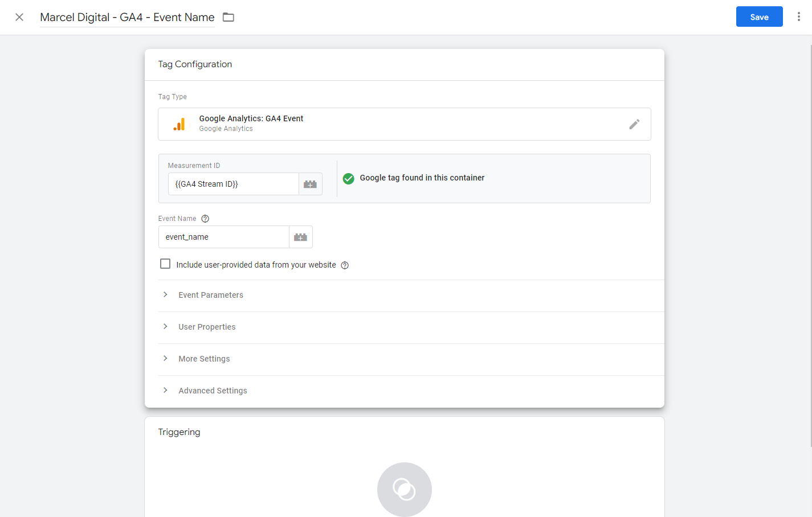This screenshot has width=812, height=517.
Task: Click the Save button
Action: (x=759, y=17)
